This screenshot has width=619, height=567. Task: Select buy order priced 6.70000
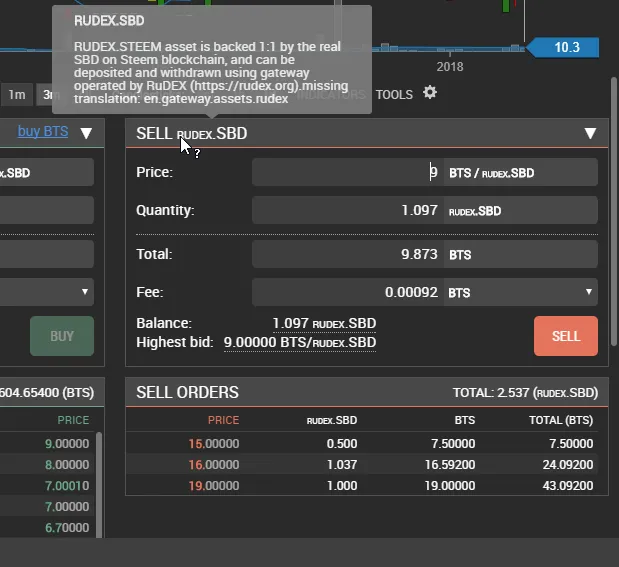67,527
